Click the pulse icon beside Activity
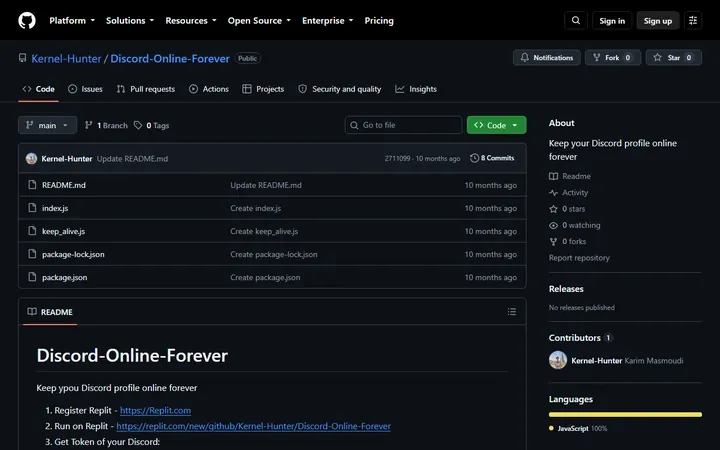Viewport: 720px width, 450px height. point(553,192)
